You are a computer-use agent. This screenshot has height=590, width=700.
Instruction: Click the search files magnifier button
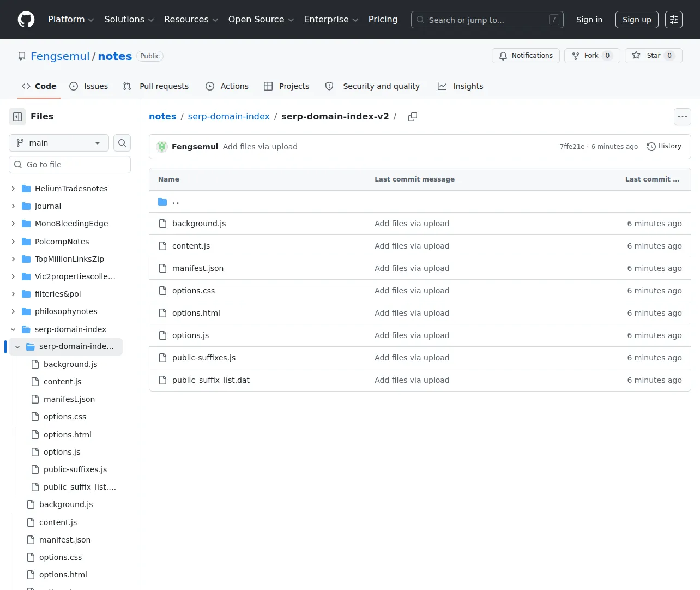pyautogui.click(x=122, y=143)
